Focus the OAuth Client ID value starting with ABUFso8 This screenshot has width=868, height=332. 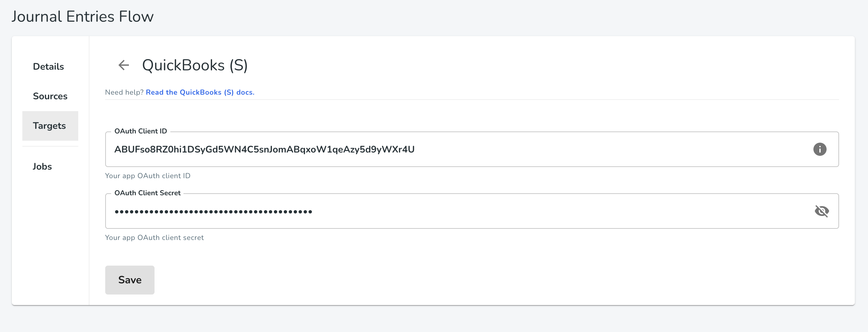click(x=264, y=149)
